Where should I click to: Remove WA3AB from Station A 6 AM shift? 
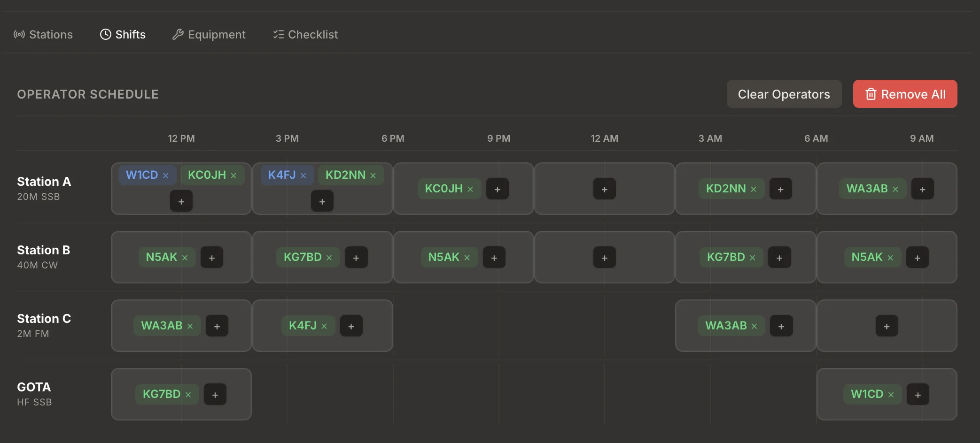pos(895,189)
